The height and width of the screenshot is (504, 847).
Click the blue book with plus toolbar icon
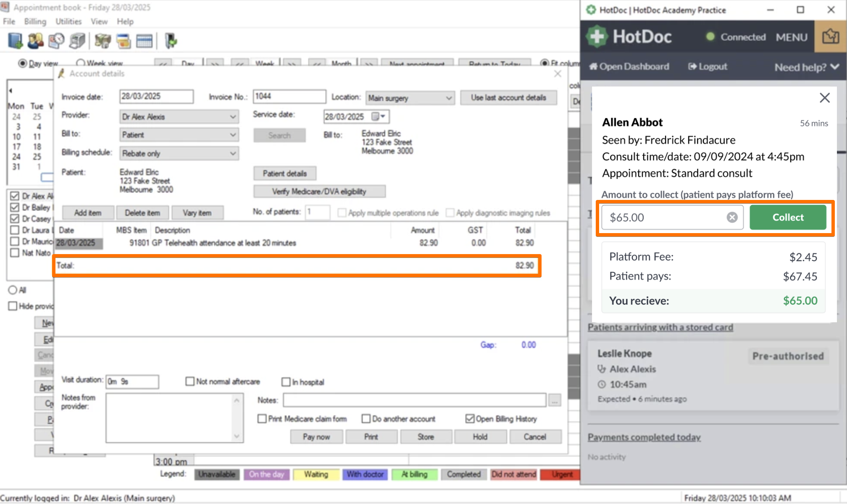[x=15, y=41]
